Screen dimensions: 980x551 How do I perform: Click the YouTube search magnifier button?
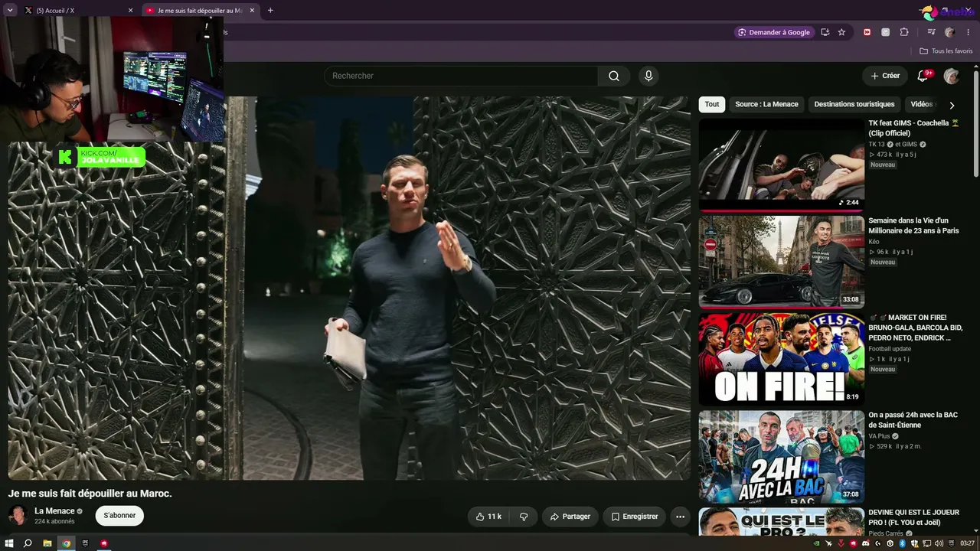coord(614,76)
